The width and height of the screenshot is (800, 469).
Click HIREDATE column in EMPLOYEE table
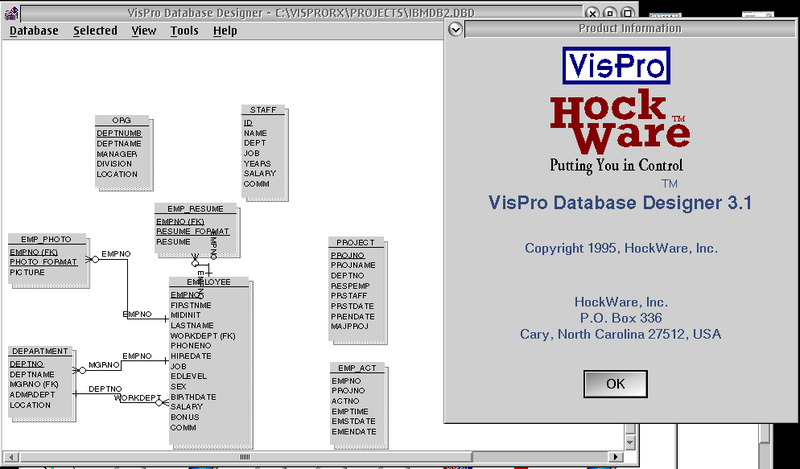pos(191,356)
